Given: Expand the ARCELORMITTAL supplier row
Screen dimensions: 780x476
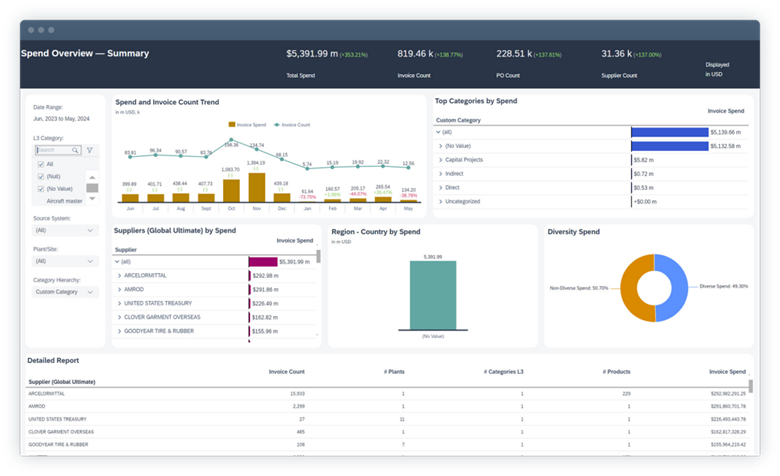Looking at the screenshot, I should [x=120, y=275].
